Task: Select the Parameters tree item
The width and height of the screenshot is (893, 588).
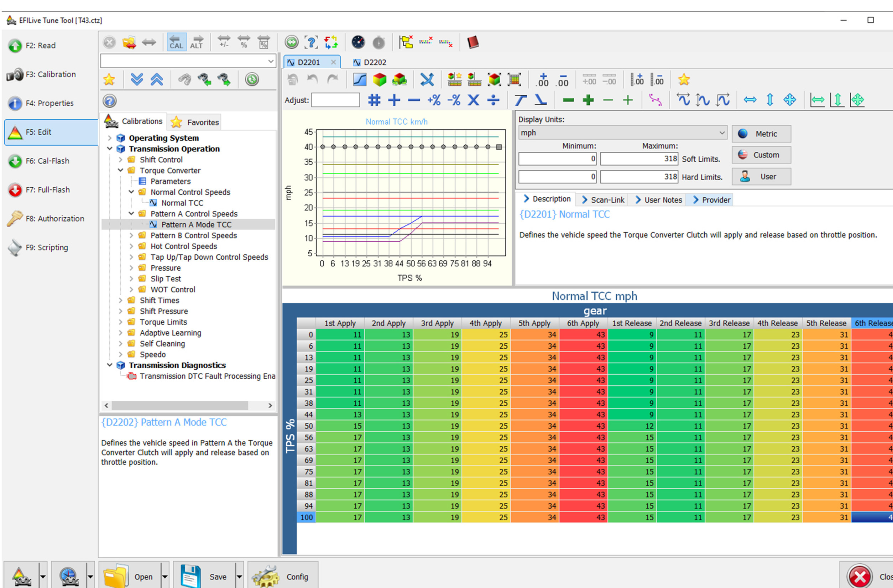Action: (170, 181)
